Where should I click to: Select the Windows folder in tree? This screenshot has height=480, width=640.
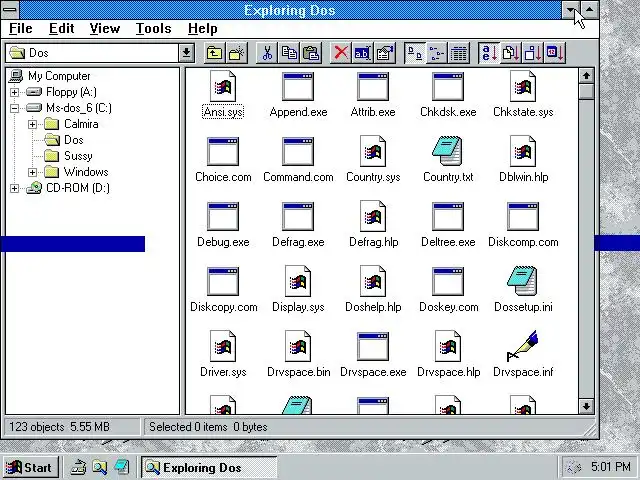[86, 172]
